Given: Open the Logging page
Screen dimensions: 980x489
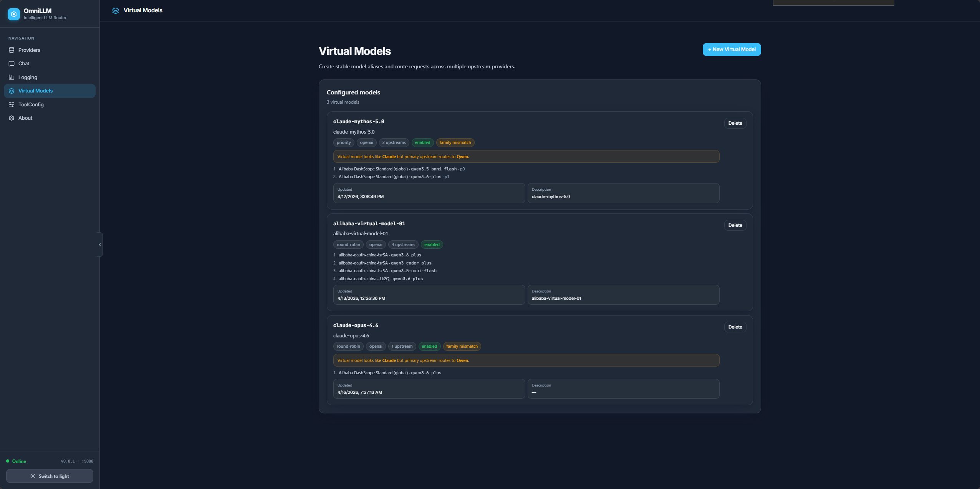Looking at the screenshot, I should point(28,77).
